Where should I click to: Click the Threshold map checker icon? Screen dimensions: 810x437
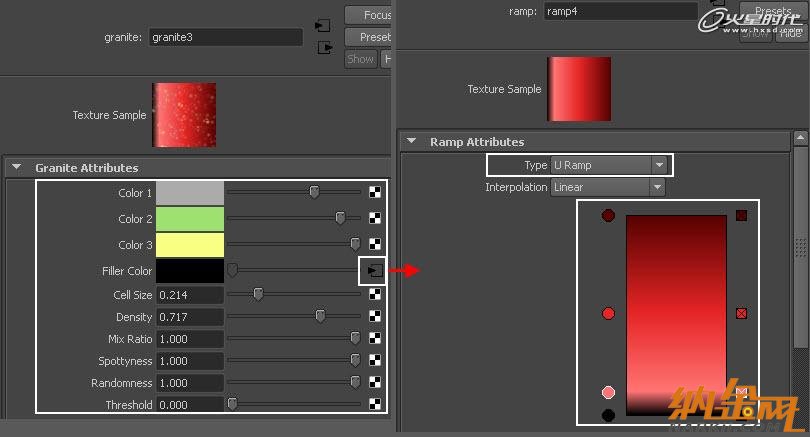click(x=375, y=404)
